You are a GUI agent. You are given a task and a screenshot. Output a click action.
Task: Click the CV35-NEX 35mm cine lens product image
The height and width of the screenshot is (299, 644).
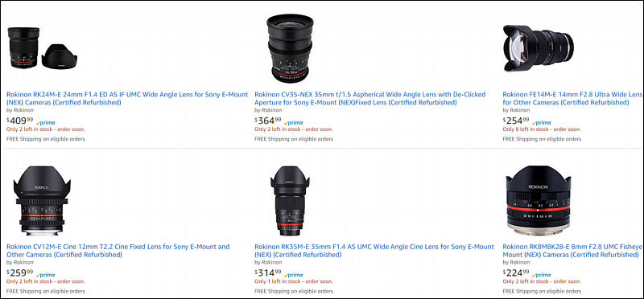pyautogui.click(x=290, y=47)
